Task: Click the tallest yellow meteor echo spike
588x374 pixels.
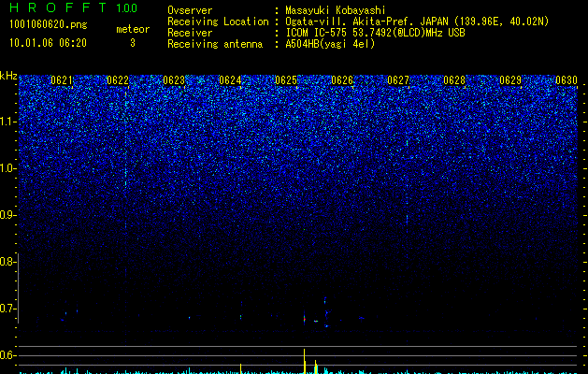Action: pyautogui.click(x=305, y=361)
